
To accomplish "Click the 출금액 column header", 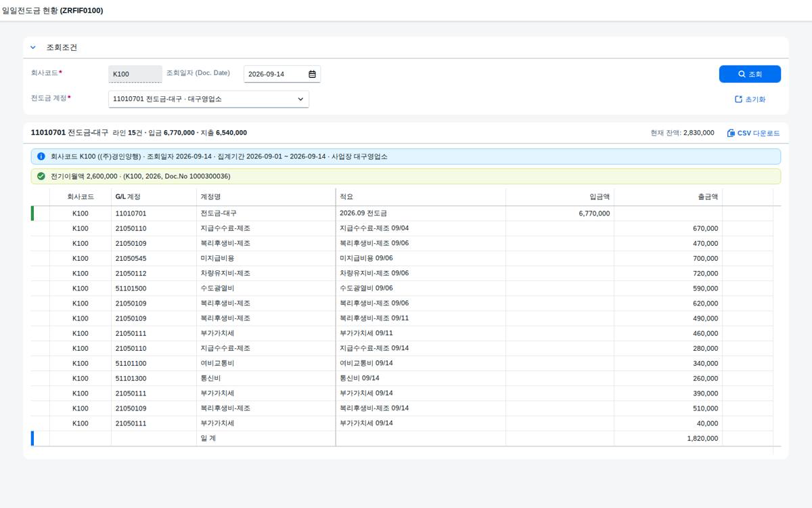I will pyautogui.click(x=668, y=196).
